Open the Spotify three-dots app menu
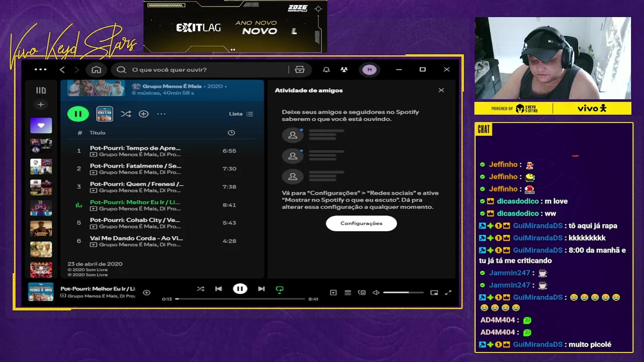644x362 pixels. 40,69
